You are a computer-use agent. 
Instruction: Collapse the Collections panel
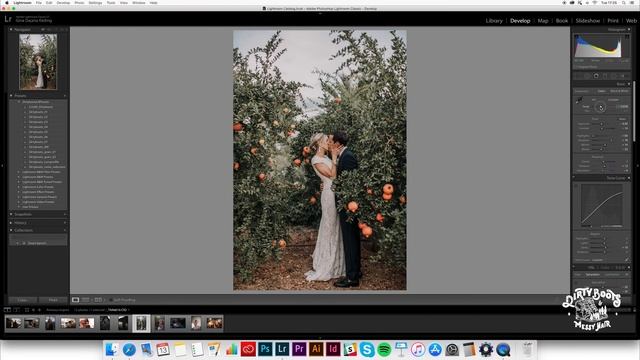click(11, 230)
